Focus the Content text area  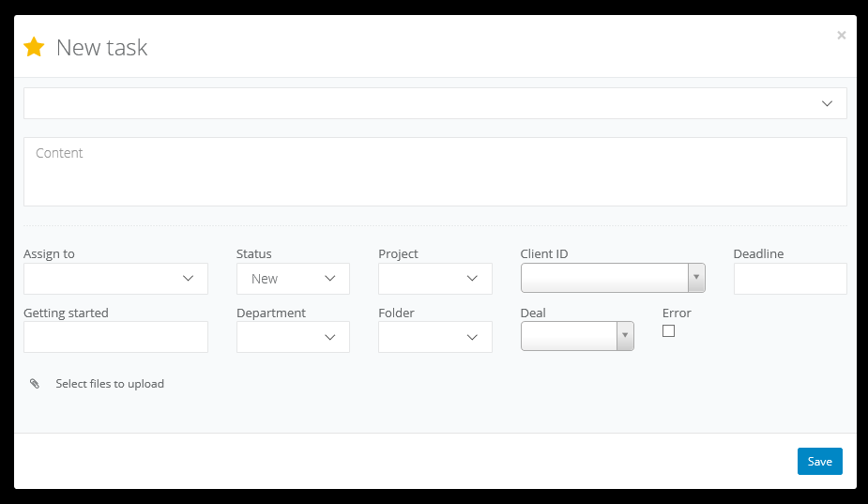pos(434,172)
